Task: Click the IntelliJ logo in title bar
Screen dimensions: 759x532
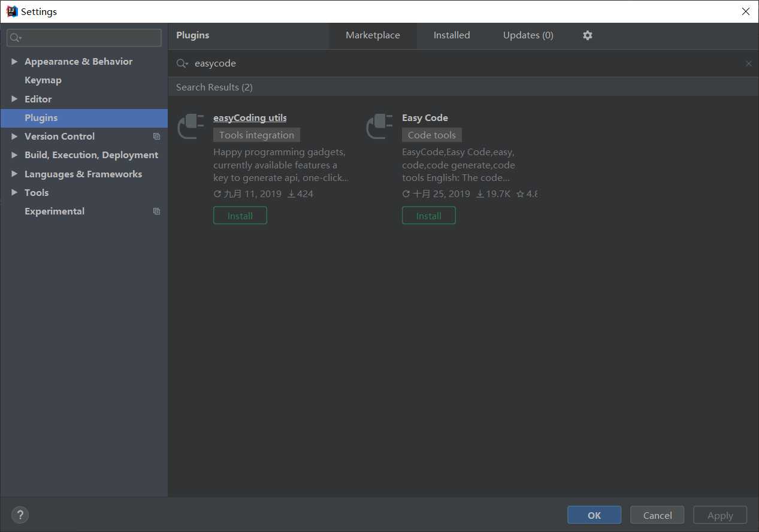Action: 11,11
